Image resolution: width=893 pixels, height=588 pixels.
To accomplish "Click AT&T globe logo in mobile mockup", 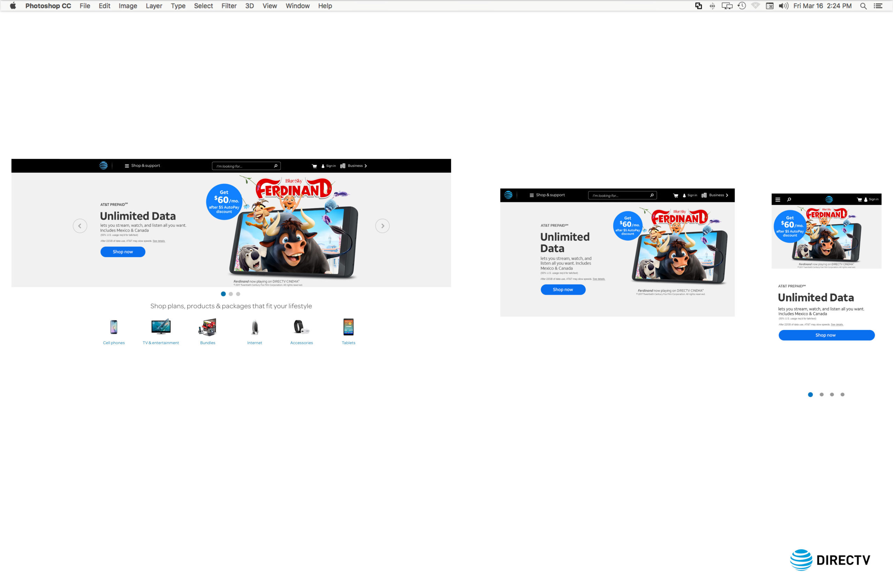I will tap(829, 199).
